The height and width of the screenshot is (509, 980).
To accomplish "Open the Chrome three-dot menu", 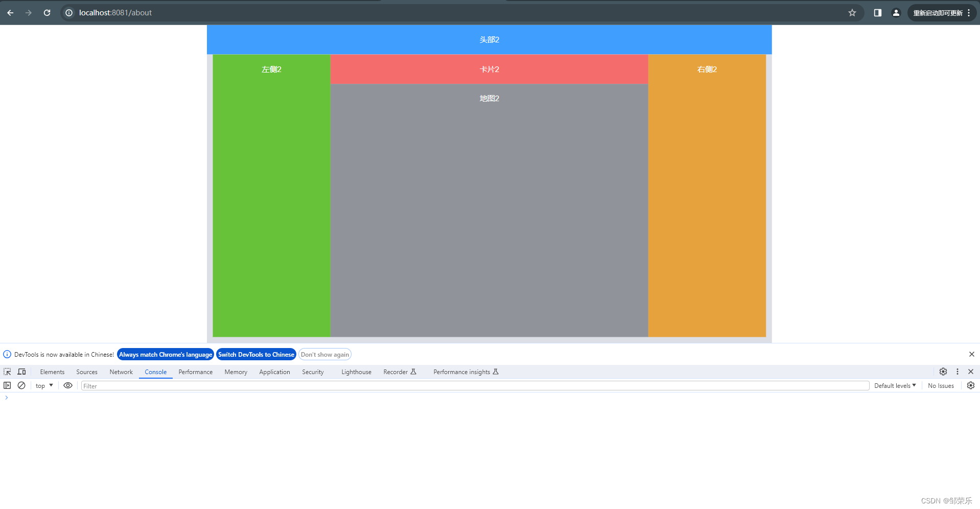I will click(x=969, y=13).
